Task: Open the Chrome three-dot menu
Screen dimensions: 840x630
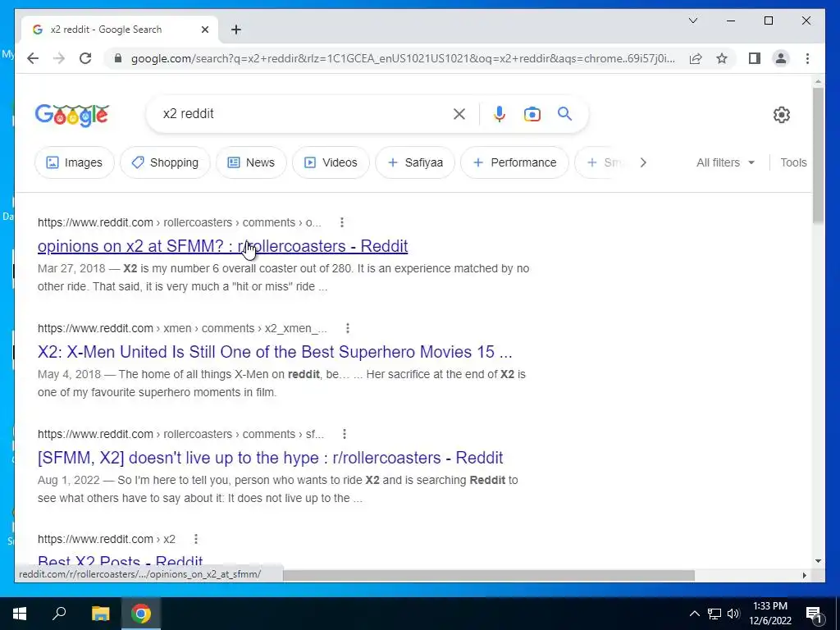Action: [x=807, y=58]
